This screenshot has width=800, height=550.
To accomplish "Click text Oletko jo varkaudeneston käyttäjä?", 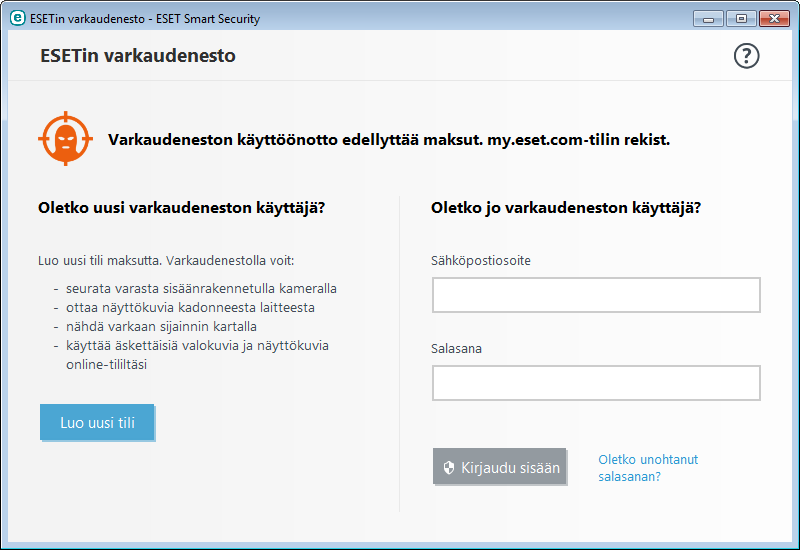I will pos(566,208).
